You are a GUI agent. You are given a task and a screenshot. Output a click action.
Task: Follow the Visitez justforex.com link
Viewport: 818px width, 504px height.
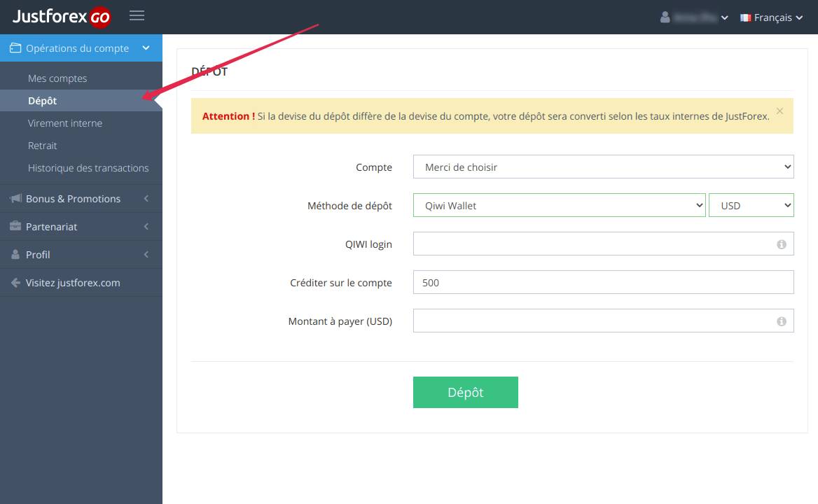click(x=73, y=283)
